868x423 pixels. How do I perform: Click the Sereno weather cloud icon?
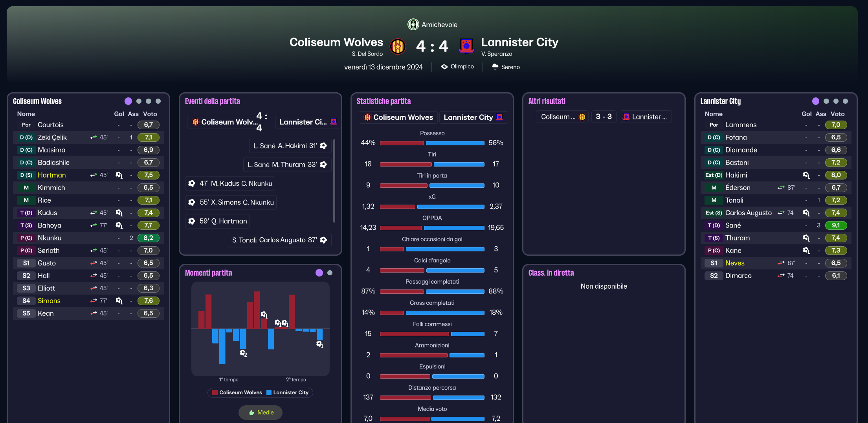click(x=495, y=67)
